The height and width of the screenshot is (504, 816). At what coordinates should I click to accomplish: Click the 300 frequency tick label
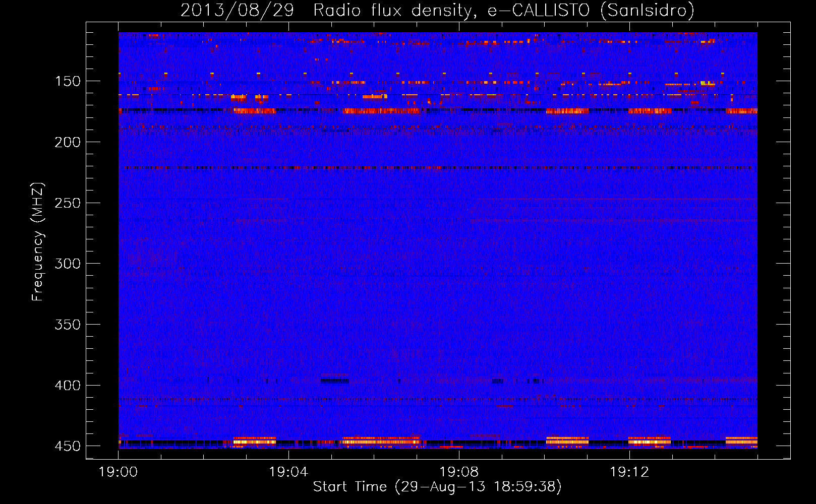click(x=67, y=264)
